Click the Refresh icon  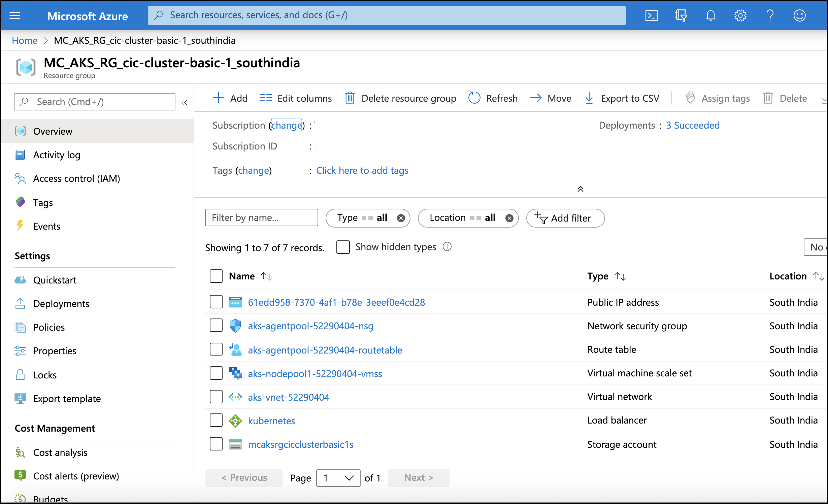pos(474,98)
